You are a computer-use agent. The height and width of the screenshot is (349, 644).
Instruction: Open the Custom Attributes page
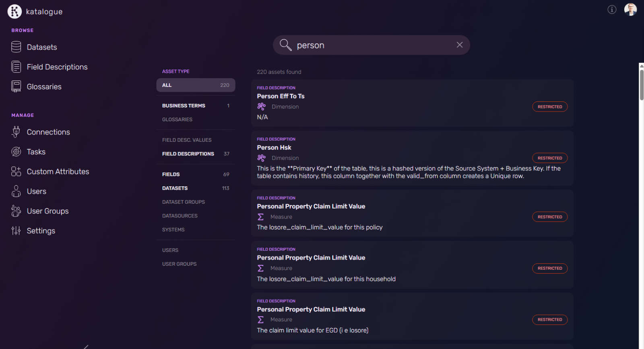coord(58,171)
